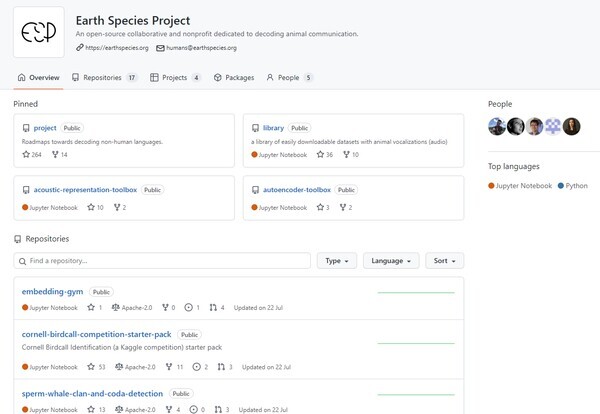The height and width of the screenshot is (414, 600).
Task: Go to the Packages tab
Action: coord(233,77)
